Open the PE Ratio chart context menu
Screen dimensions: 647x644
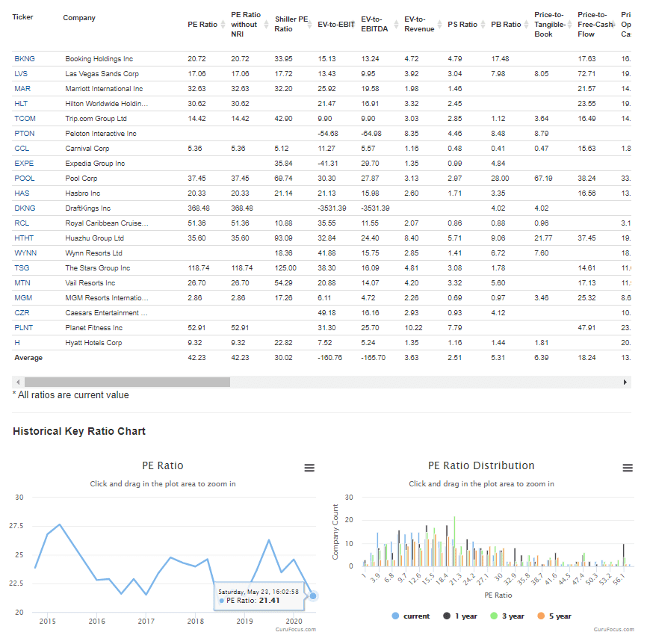[309, 468]
